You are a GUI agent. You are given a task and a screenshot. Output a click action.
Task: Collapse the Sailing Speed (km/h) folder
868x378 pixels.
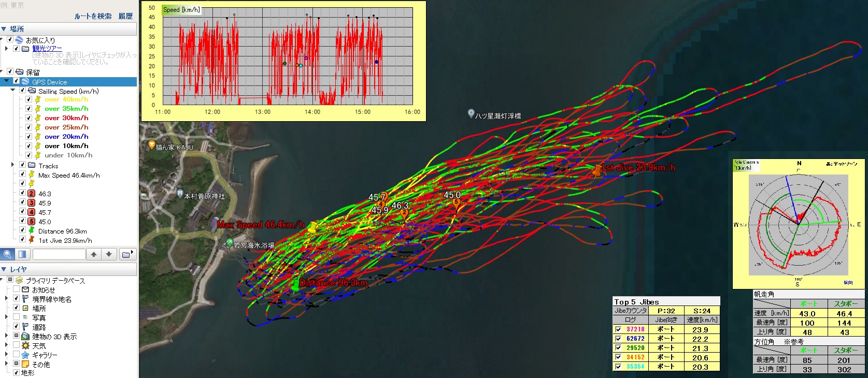[13, 91]
